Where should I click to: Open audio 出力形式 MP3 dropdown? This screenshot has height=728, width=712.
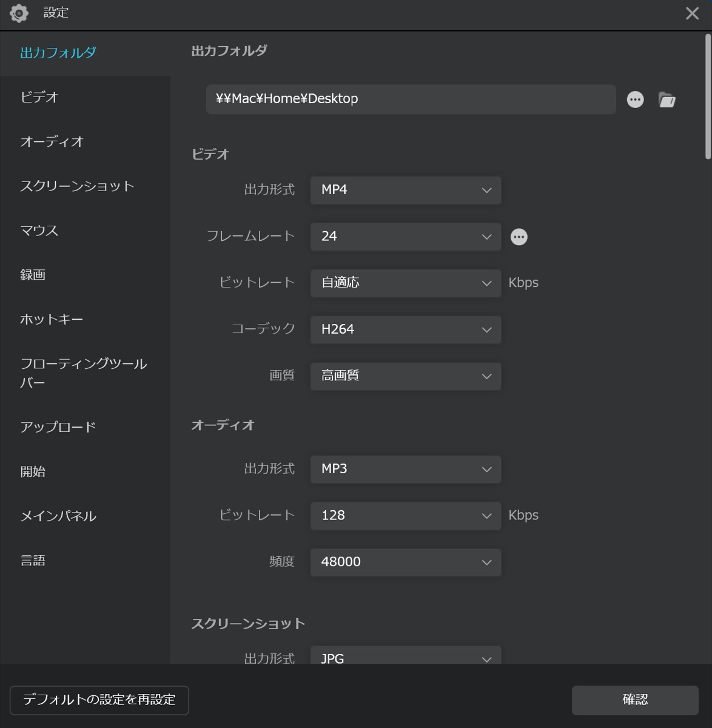coord(406,469)
